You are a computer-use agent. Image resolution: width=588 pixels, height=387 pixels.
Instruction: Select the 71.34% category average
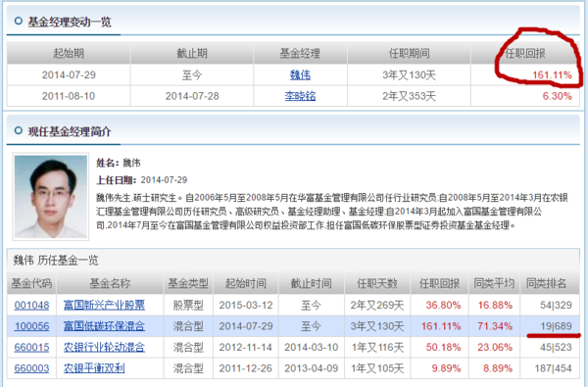coord(495,326)
